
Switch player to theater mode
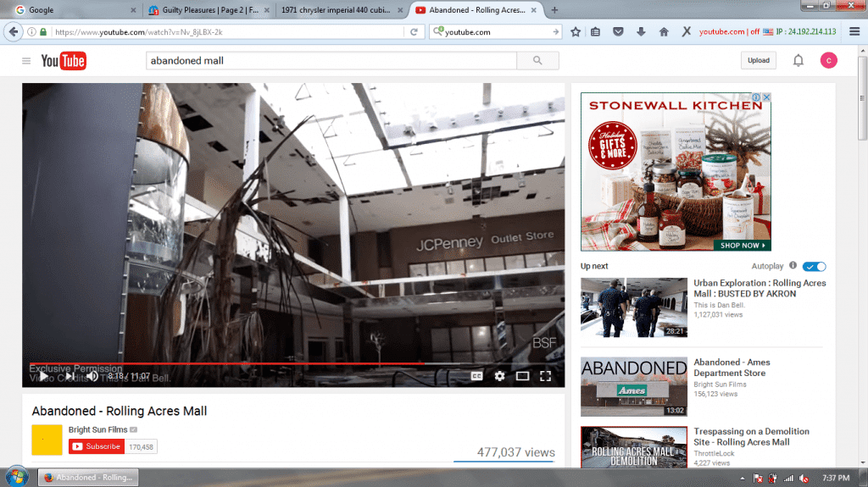(523, 376)
